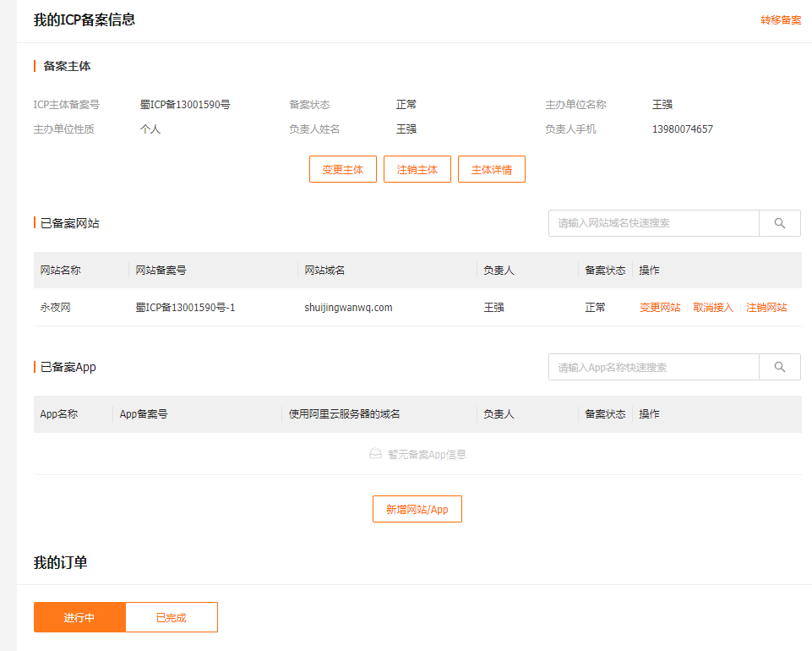Click 注销网站 in the operations column
The width and height of the screenshot is (812, 651).
(x=766, y=308)
